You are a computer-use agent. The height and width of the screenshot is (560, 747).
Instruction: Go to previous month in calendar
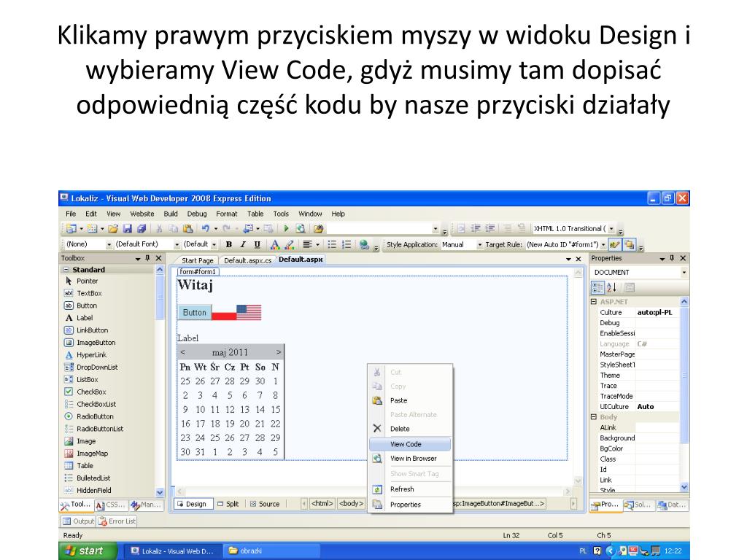[x=183, y=352]
